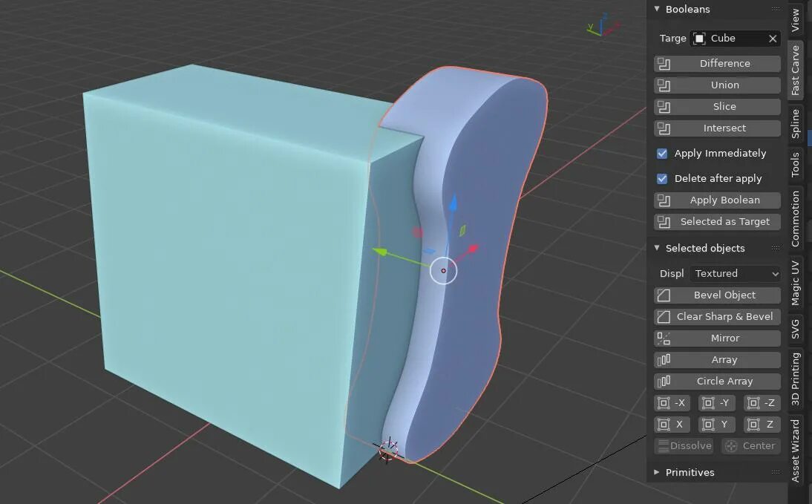
Task: Toggle the Apply Immediately checkbox
Action: pyautogui.click(x=662, y=154)
